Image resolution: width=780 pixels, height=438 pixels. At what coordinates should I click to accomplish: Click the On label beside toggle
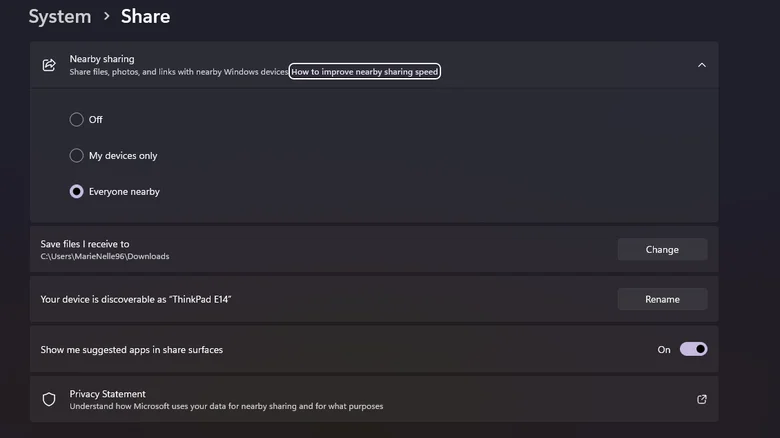[x=664, y=349]
